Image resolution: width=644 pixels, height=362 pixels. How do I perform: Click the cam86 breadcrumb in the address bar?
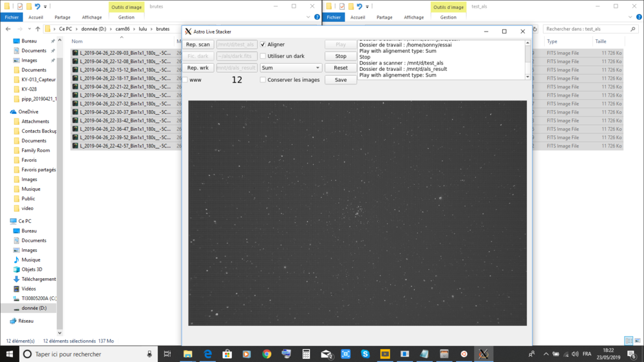point(122,29)
